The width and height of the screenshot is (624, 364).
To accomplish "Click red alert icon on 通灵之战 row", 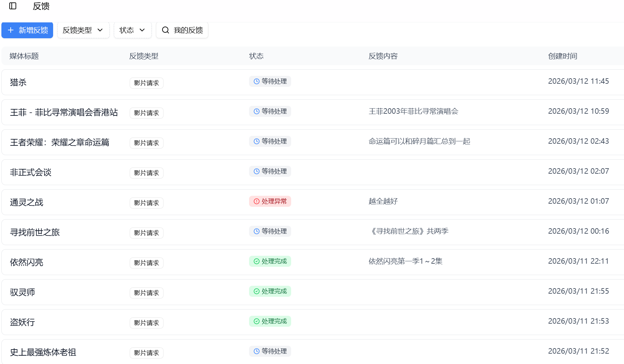I will 257,201.
